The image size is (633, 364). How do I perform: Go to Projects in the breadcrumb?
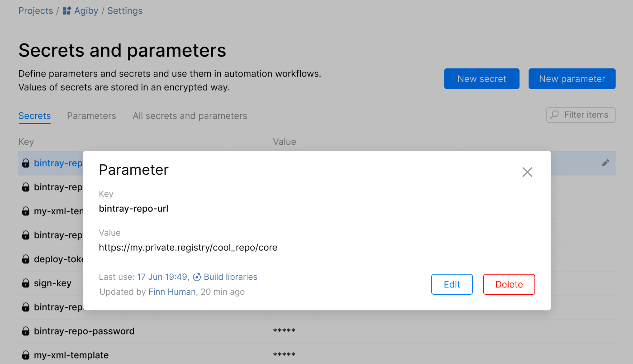click(x=36, y=11)
